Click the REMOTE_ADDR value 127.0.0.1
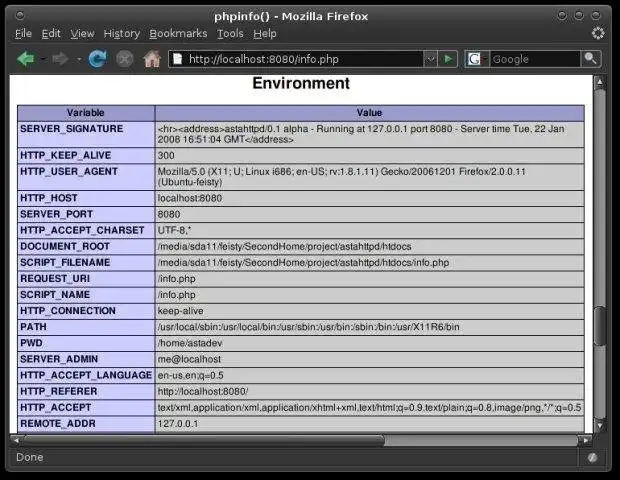 click(178, 423)
